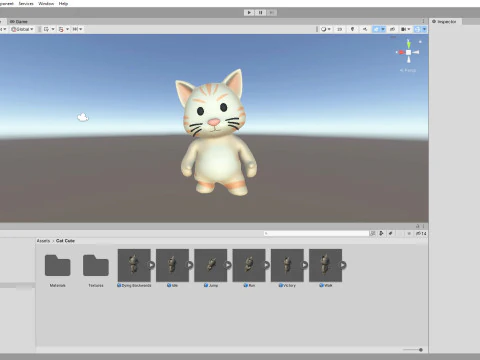
Task: Expand the Victory asset arrow
Action: coord(305,265)
